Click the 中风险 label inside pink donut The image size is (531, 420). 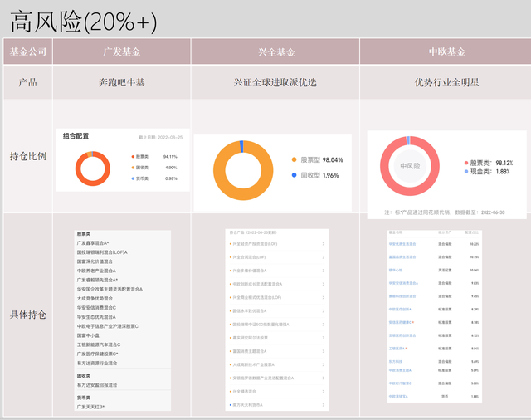pyautogui.click(x=410, y=166)
